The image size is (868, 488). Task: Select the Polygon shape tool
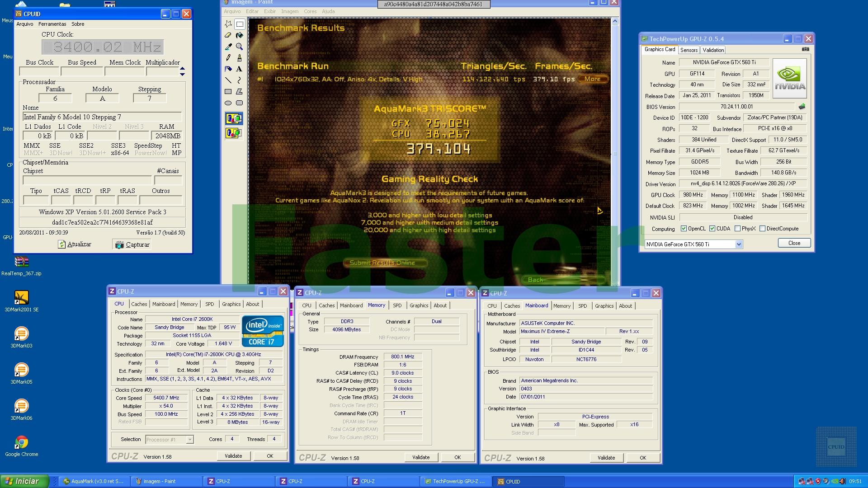pyautogui.click(x=240, y=92)
